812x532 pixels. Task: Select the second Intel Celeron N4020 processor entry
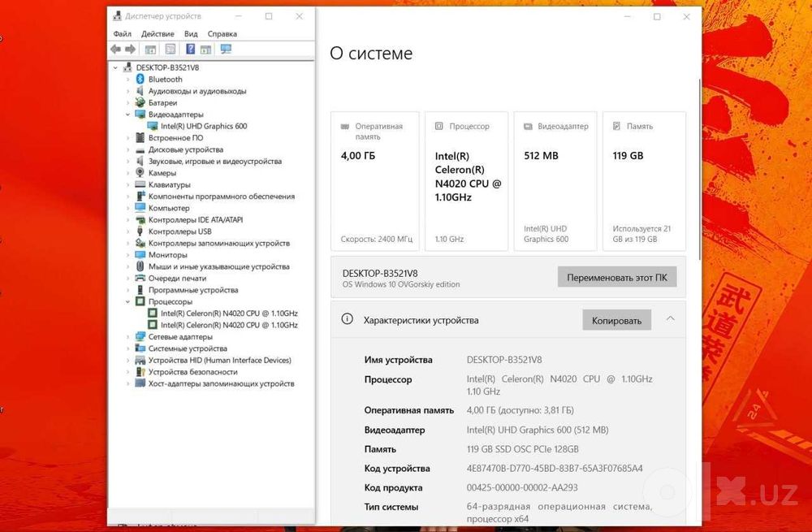click(x=229, y=325)
